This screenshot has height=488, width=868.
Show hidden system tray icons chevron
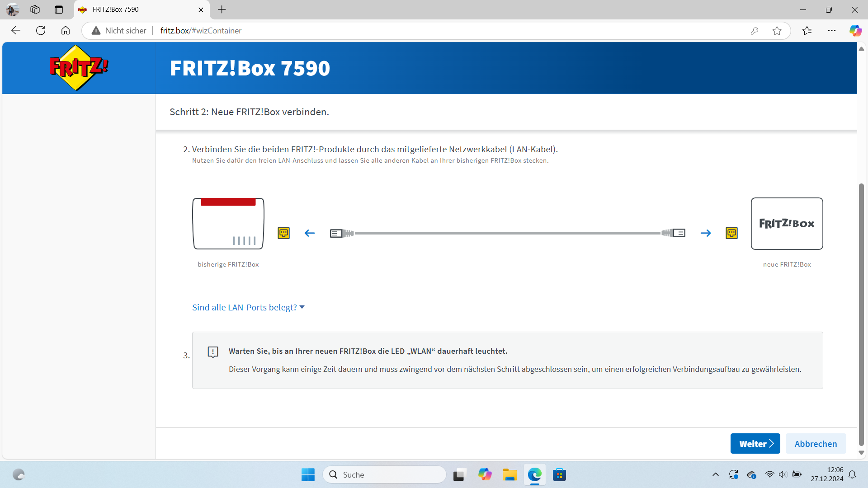(715, 474)
